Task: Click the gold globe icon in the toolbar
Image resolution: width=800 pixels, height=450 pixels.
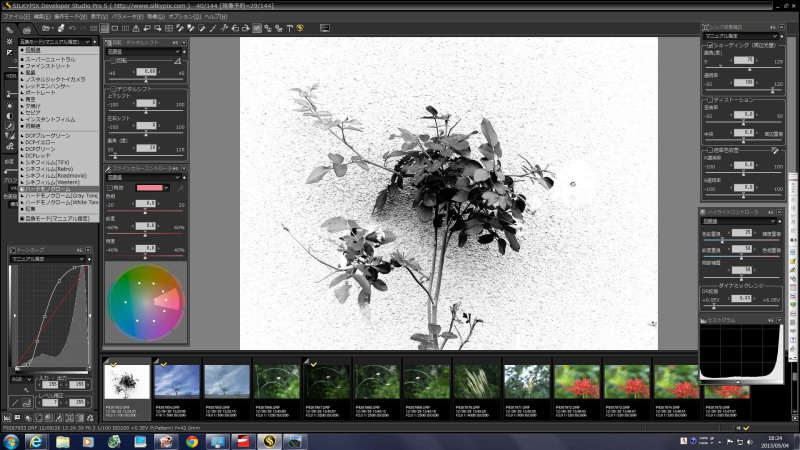Action: pos(300,29)
